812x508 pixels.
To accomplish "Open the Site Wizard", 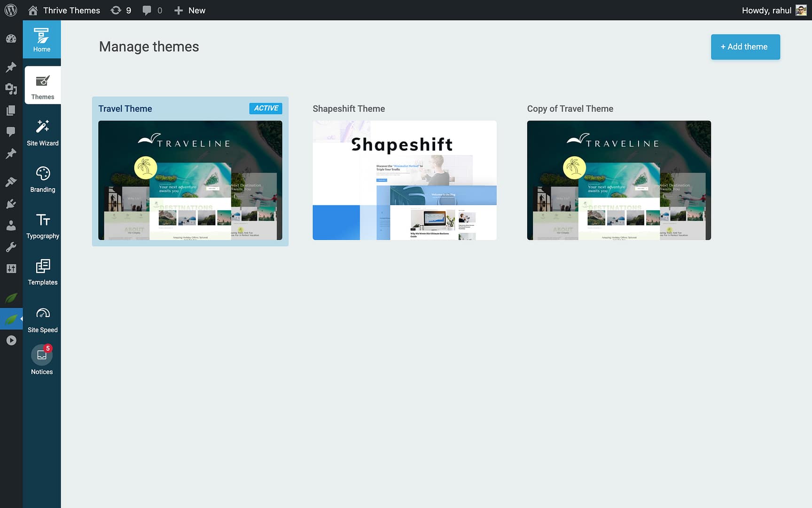I will (x=42, y=132).
